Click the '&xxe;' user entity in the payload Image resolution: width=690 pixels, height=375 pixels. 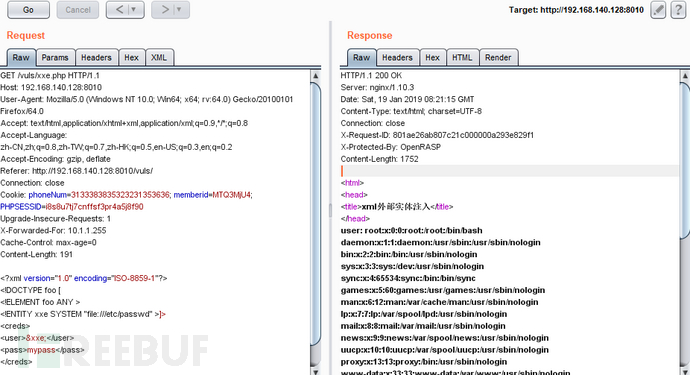click(x=36, y=338)
